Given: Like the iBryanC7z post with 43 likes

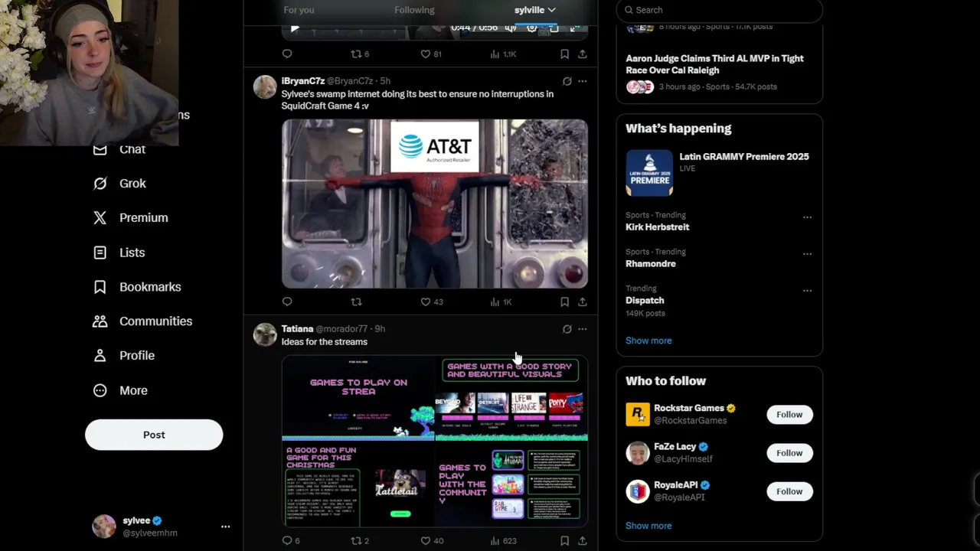Looking at the screenshot, I should (x=432, y=302).
